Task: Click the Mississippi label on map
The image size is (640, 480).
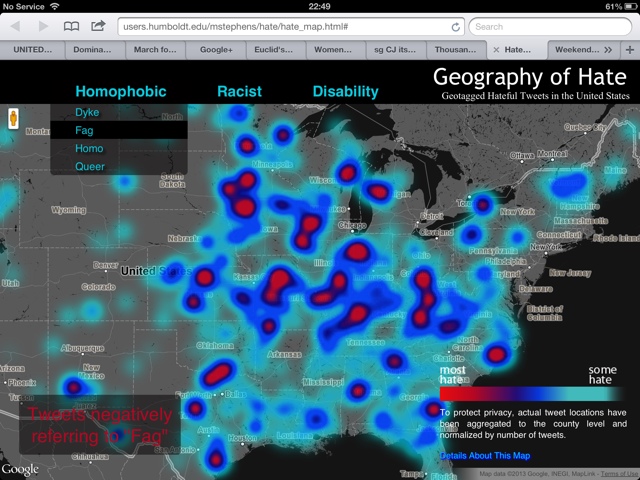Action: point(323,382)
